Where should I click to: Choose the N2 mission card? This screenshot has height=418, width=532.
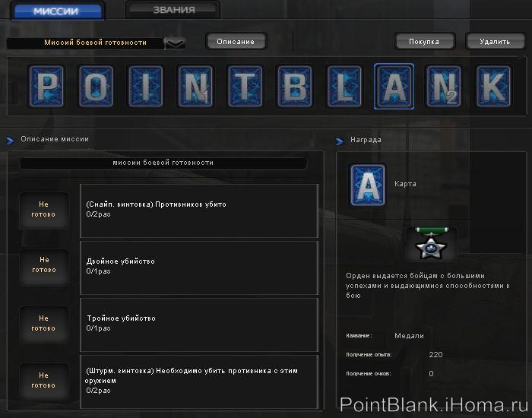coord(444,87)
